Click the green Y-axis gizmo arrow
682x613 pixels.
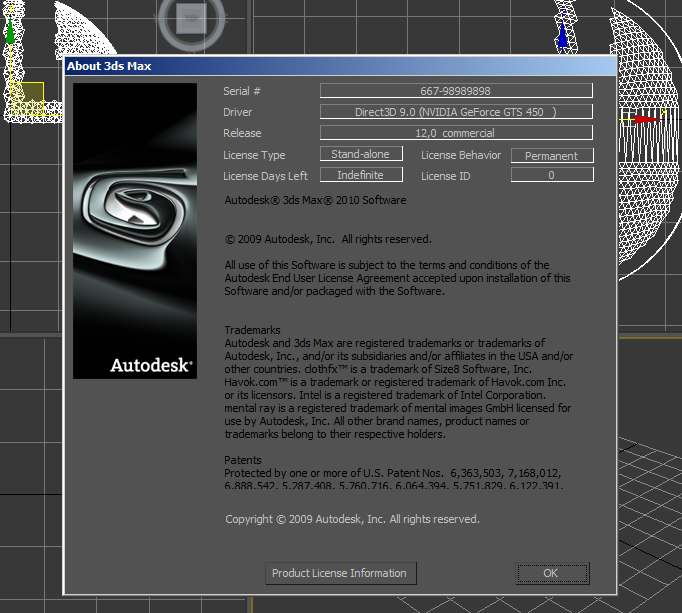(x=10, y=33)
